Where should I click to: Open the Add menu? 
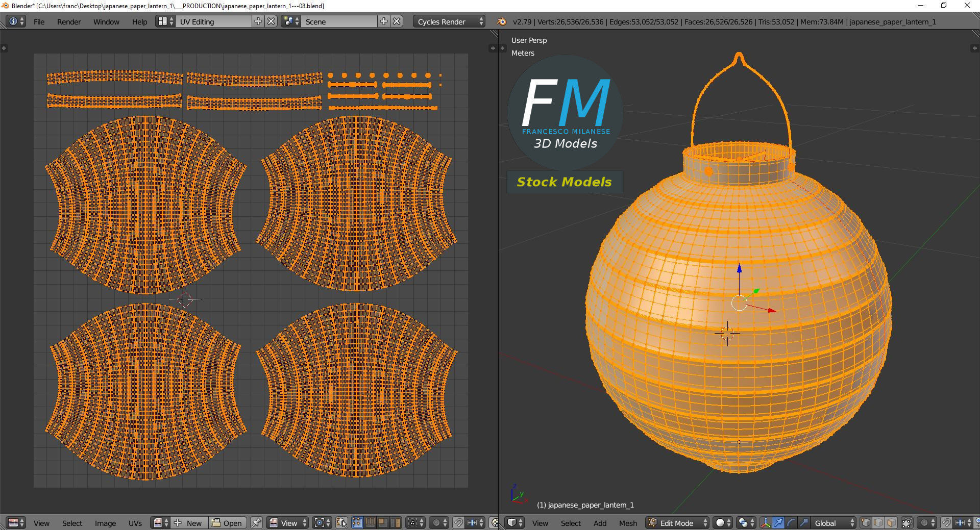600,523
